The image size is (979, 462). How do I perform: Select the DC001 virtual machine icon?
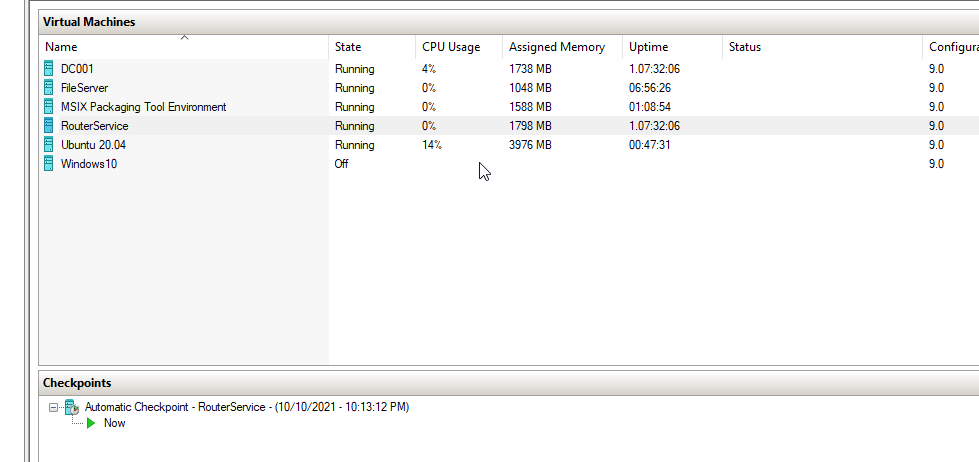click(49, 69)
